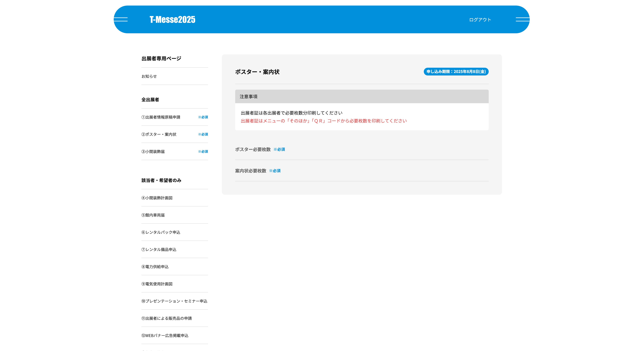
Task: Open ①出展者情報原稿申請 menu item
Action: pos(161,117)
